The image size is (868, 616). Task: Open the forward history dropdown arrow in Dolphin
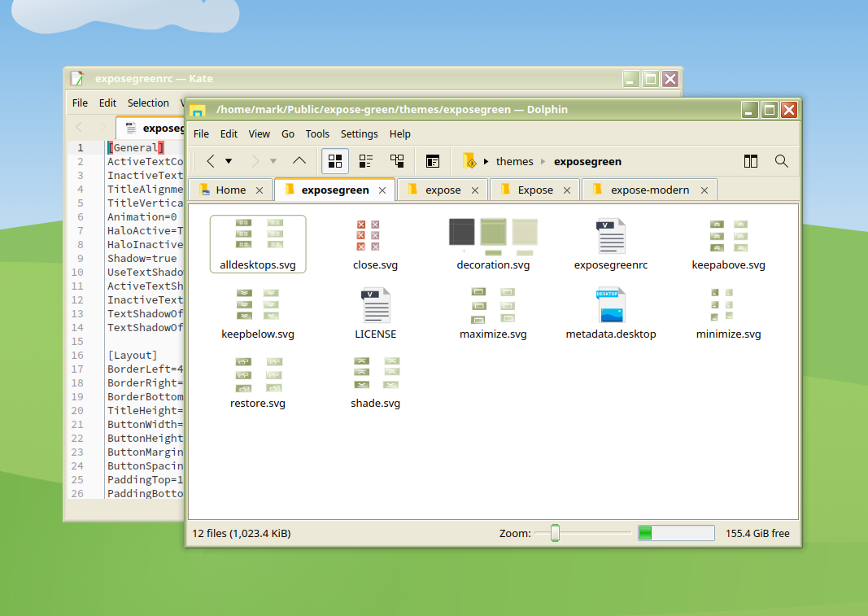273,161
